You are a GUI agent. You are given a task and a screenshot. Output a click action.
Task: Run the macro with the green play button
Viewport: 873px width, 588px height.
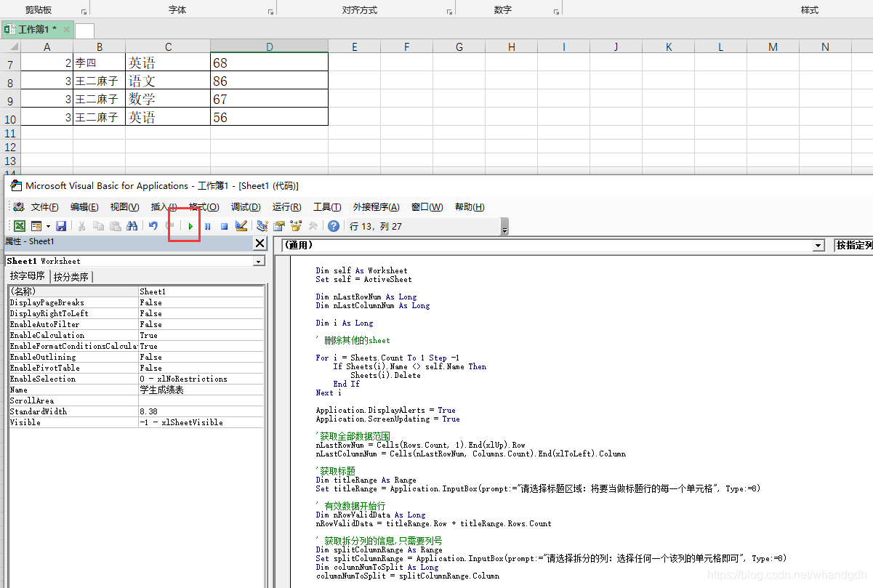190,226
